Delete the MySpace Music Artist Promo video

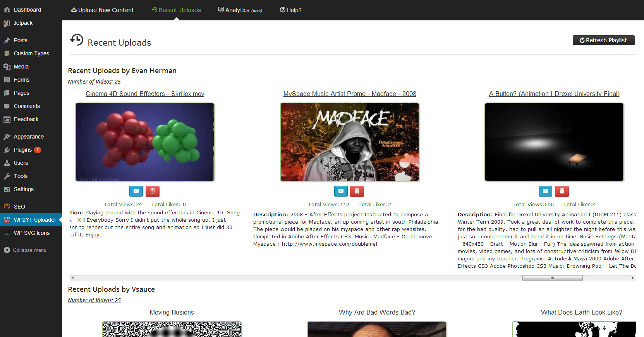357,191
